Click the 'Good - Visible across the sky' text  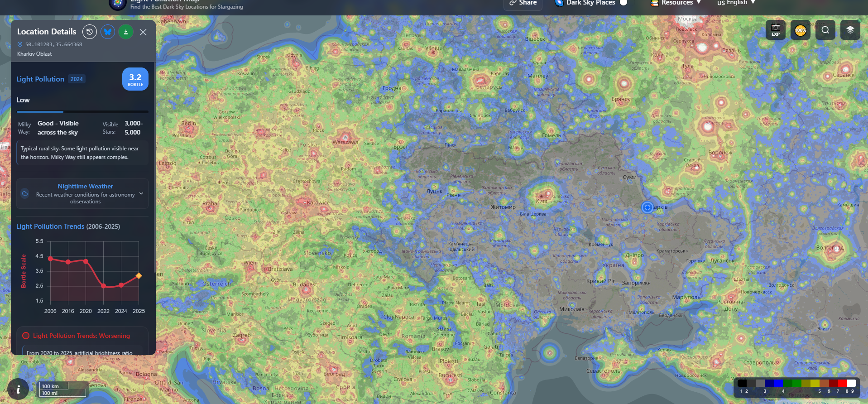tap(58, 128)
